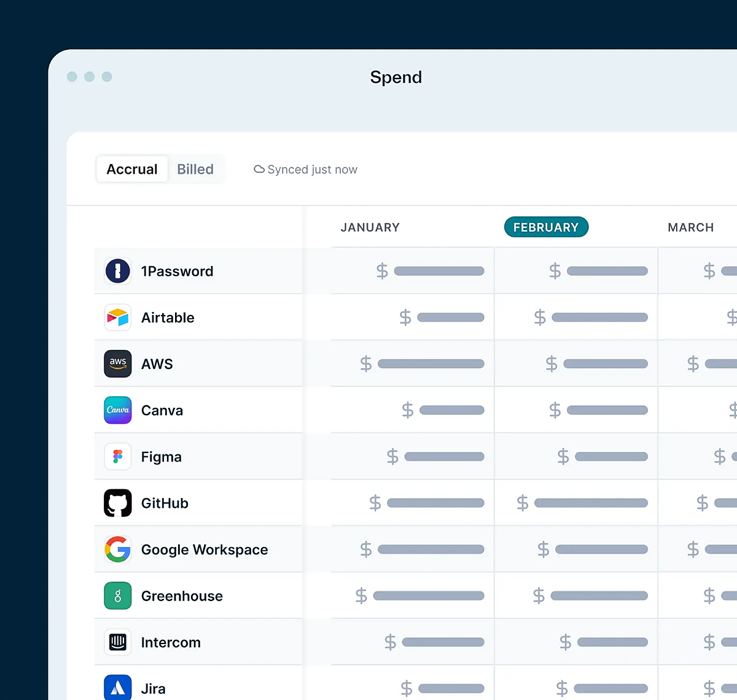Image resolution: width=737 pixels, height=700 pixels.
Task: Open the Jira row label
Action: (x=154, y=689)
